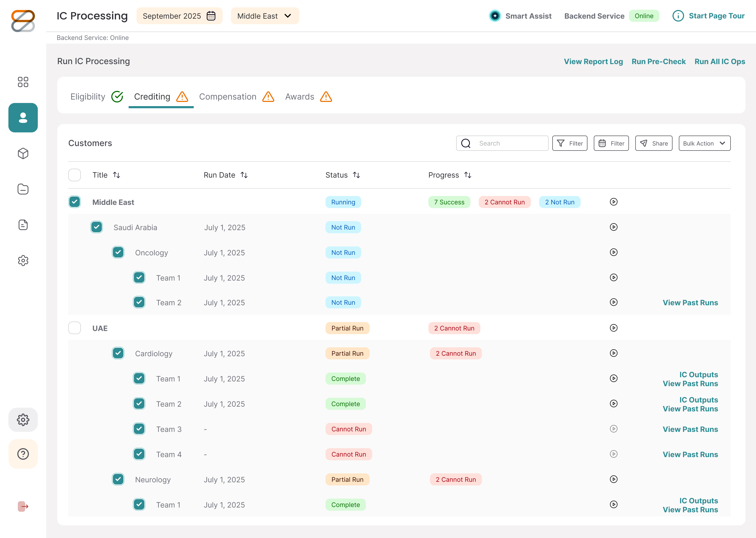The height and width of the screenshot is (538, 756).
Task: Switch to the Compensation tab
Action: (x=237, y=97)
